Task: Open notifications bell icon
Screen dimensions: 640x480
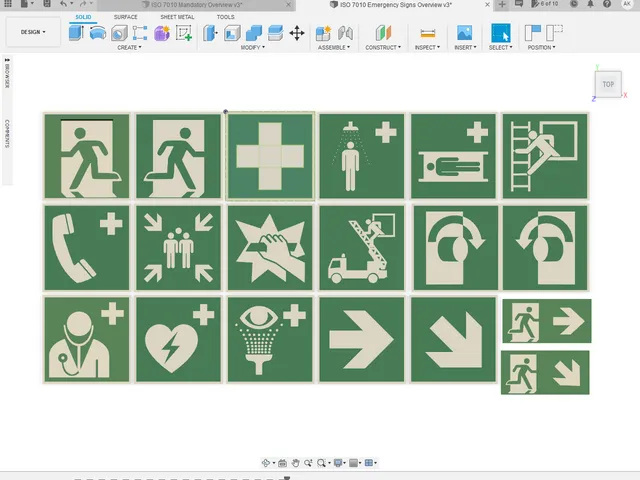Action: click(x=590, y=4)
